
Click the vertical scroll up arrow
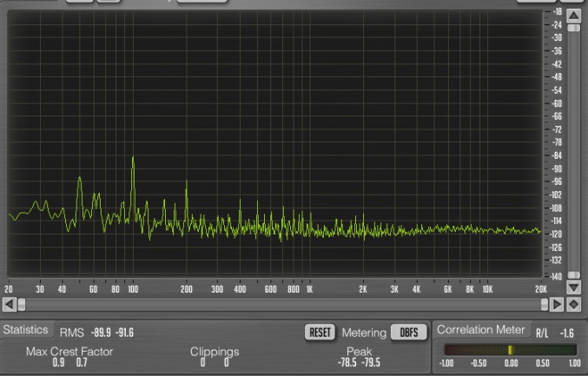coord(573,15)
